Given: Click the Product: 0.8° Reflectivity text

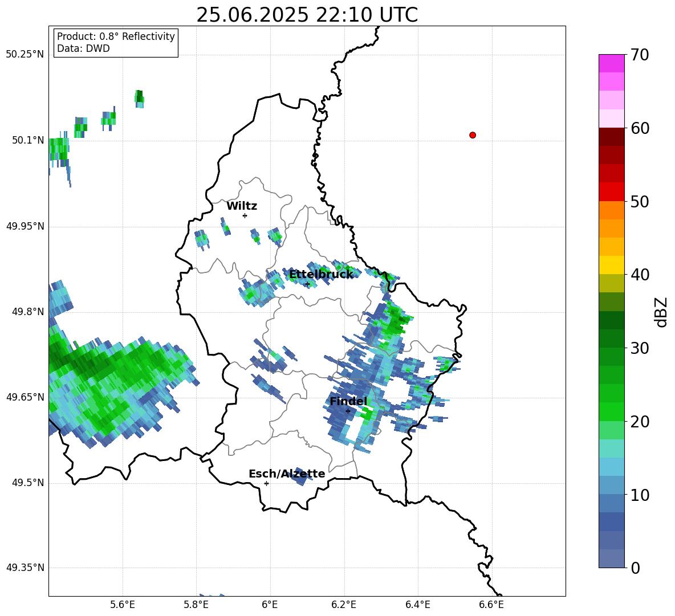Looking at the screenshot, I should click(x=116, y=36).
